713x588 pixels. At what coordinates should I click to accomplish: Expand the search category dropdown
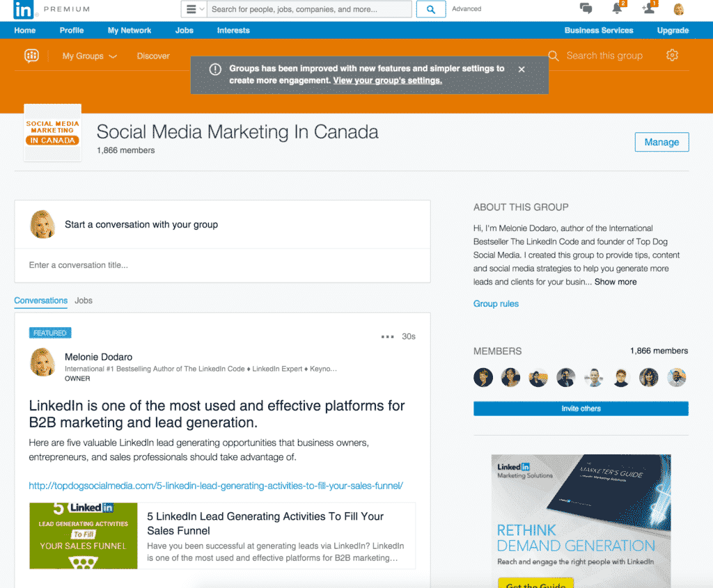coord(195,9)
